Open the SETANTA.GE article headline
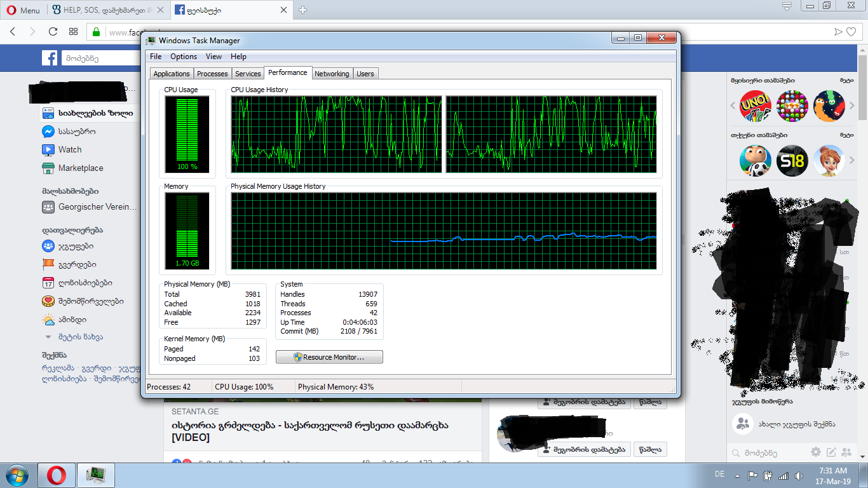 click(310, 431)
